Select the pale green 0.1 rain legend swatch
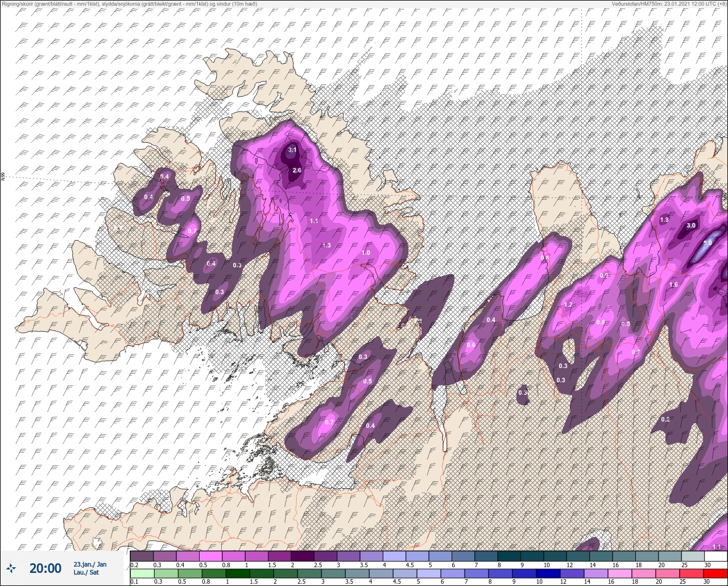Viewport: 728px width, 586px height. pos(142,573)
